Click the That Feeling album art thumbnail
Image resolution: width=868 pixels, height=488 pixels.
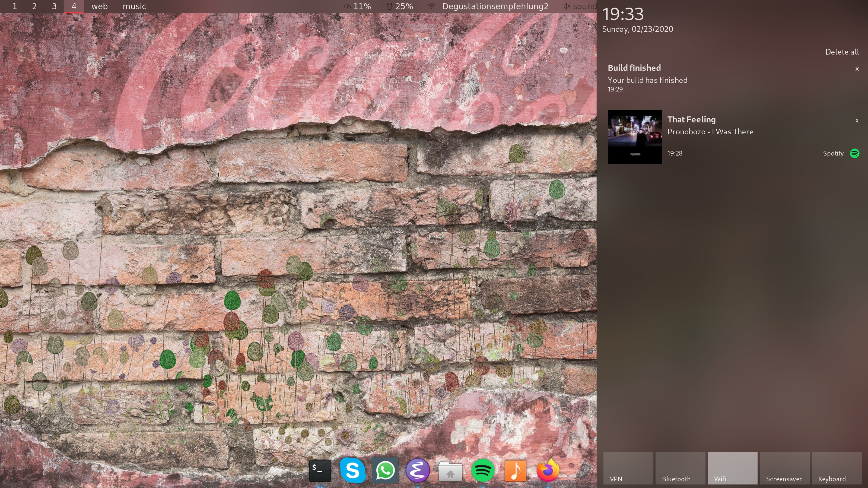[x=634, y=137]
